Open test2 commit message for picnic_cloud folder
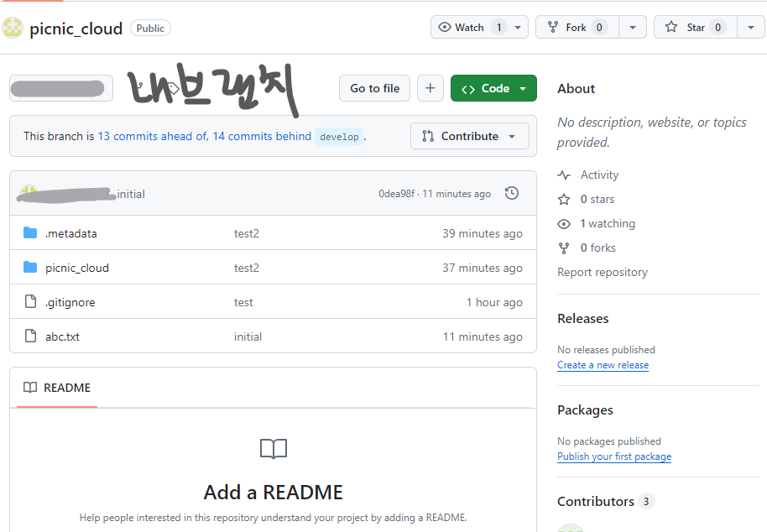Image resolution: width=767 pixels, height=532 pixels. (247, 268)
